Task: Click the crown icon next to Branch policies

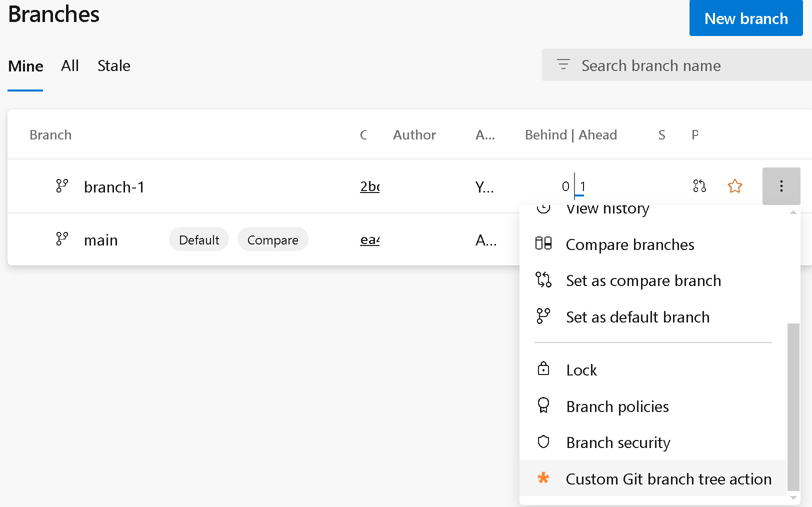Action: (x=543, y=405)
